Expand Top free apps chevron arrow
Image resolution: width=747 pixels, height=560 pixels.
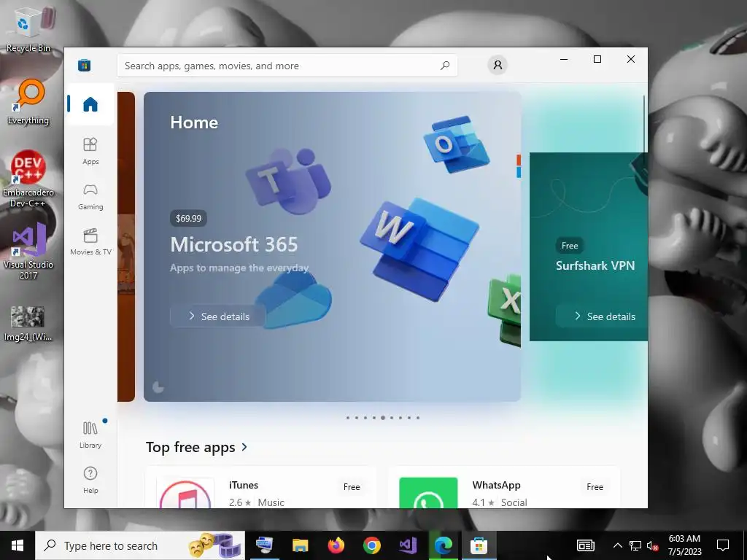(244, 447)
